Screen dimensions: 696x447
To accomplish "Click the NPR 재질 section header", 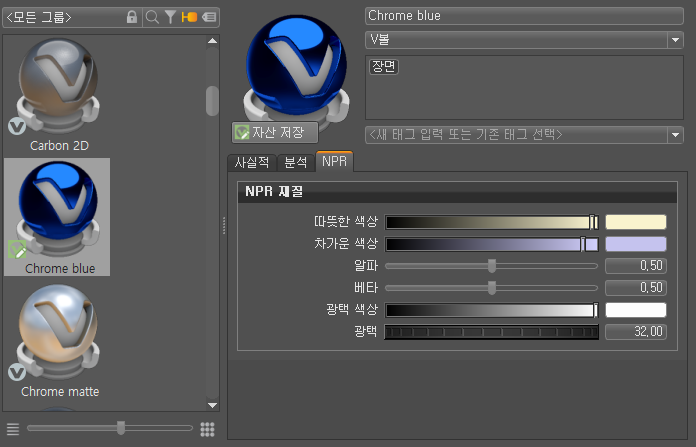I will click(457, 192).
